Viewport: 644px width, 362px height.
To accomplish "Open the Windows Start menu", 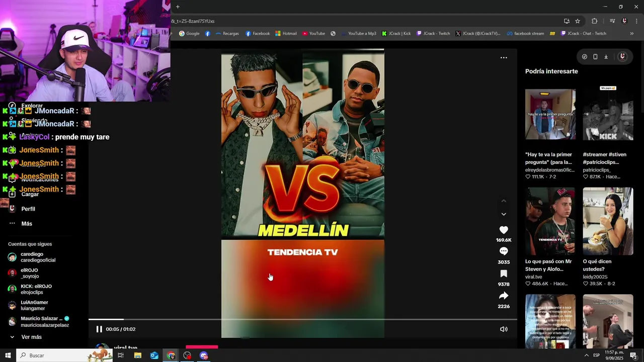I will pyautogui.click(x=8, y=355).
